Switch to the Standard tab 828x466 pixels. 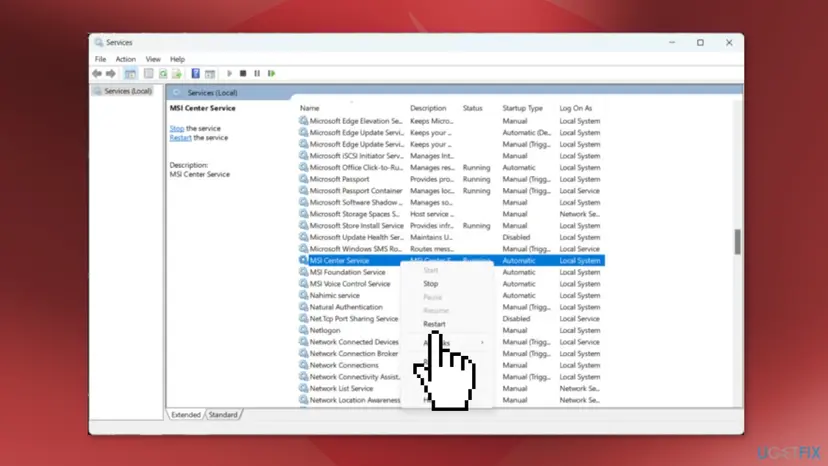tap(223, 415)
